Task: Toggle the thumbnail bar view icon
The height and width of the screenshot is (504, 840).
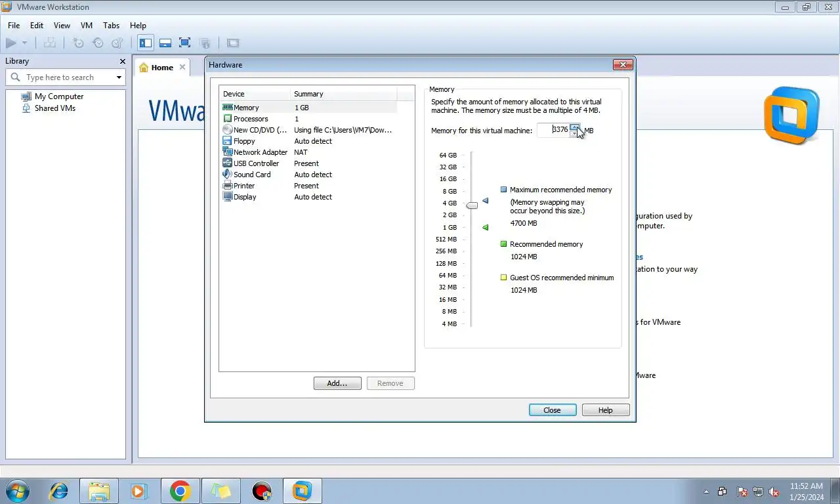Action: coord(165,43)
